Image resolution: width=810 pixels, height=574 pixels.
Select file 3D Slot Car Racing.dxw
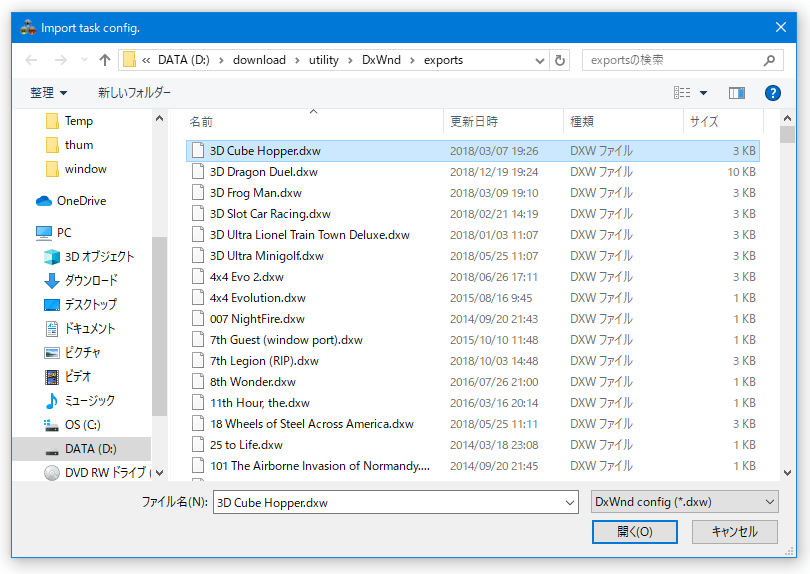tap(473, 214)
